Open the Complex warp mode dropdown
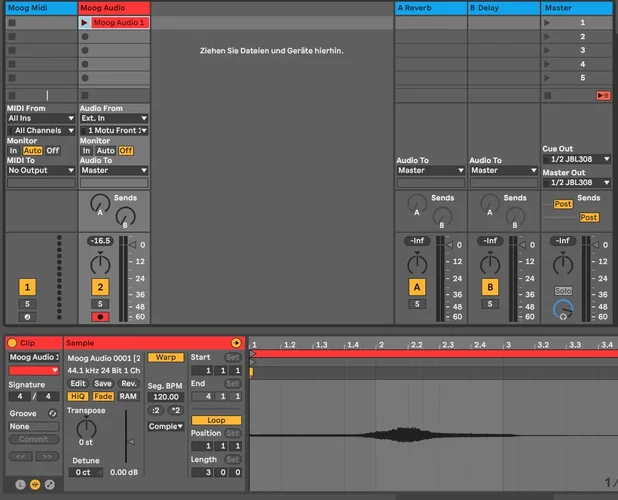The height and width of the screenshot is (500, 618). (165, 427)
